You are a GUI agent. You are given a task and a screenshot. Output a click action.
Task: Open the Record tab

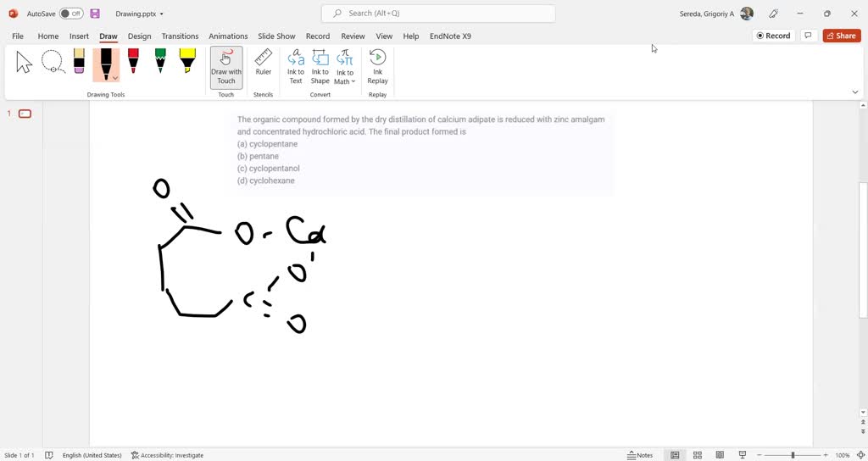pos(318,36)
